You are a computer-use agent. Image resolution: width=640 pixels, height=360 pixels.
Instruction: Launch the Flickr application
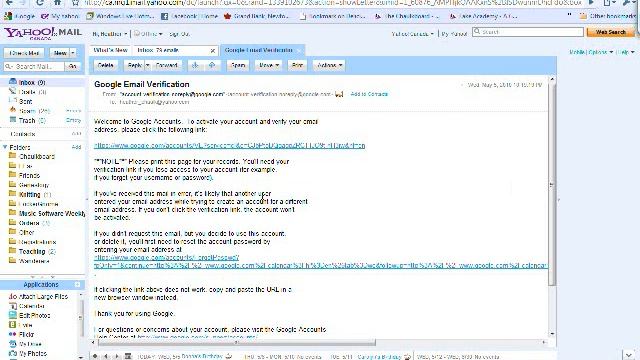coord(22,334)
